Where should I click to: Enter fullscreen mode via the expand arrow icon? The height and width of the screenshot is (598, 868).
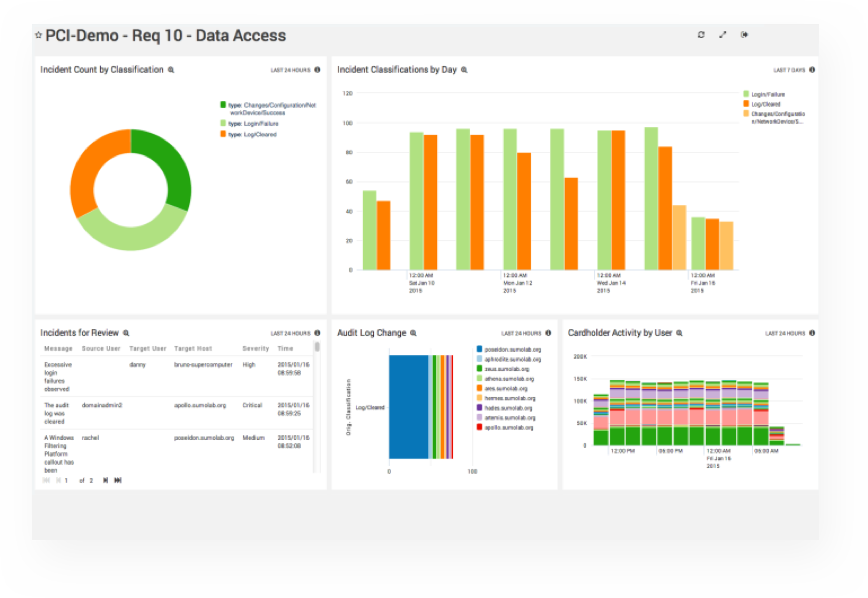tap(723, 35)
